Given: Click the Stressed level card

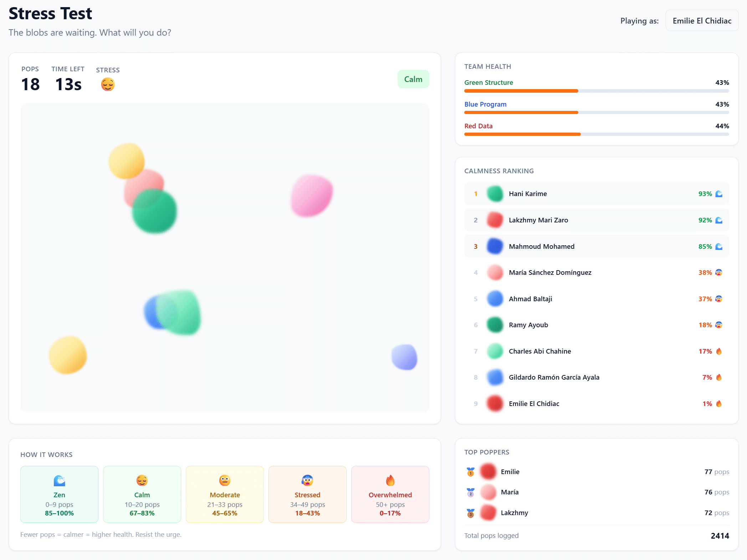Looking at the screenshot, I should coord(307,494).
